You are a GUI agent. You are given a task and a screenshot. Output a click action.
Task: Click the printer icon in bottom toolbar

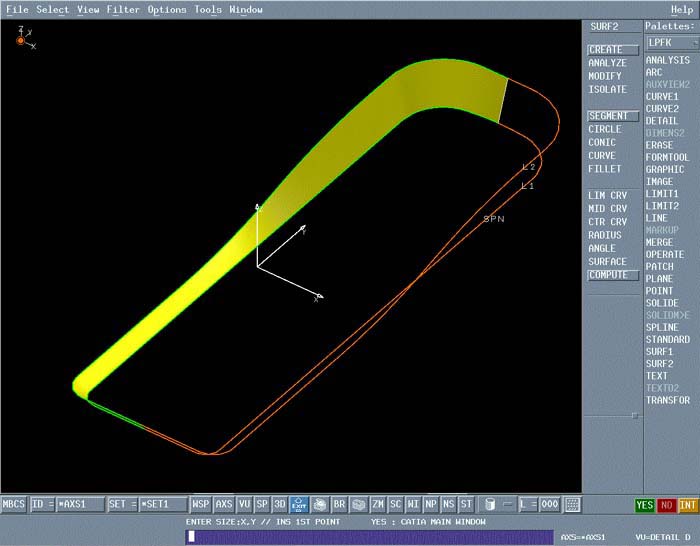click(x=320, y=505)
